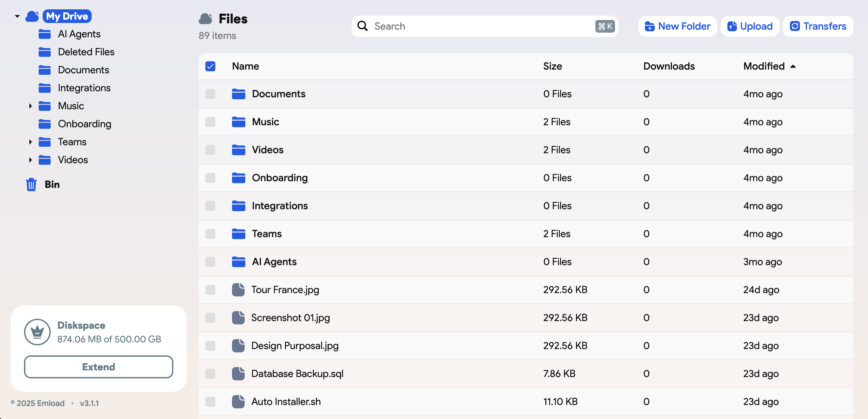Toggle Modified column sort arrow
This screenshot has width=868, height=419.
[x=793, y=66]
